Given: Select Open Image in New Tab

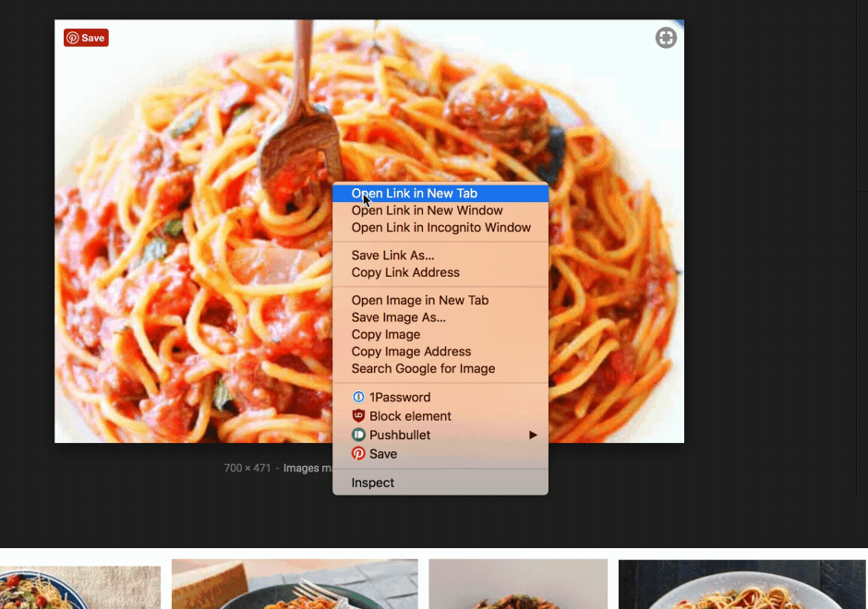Looking at the screenshot, I should coord(440,300).
